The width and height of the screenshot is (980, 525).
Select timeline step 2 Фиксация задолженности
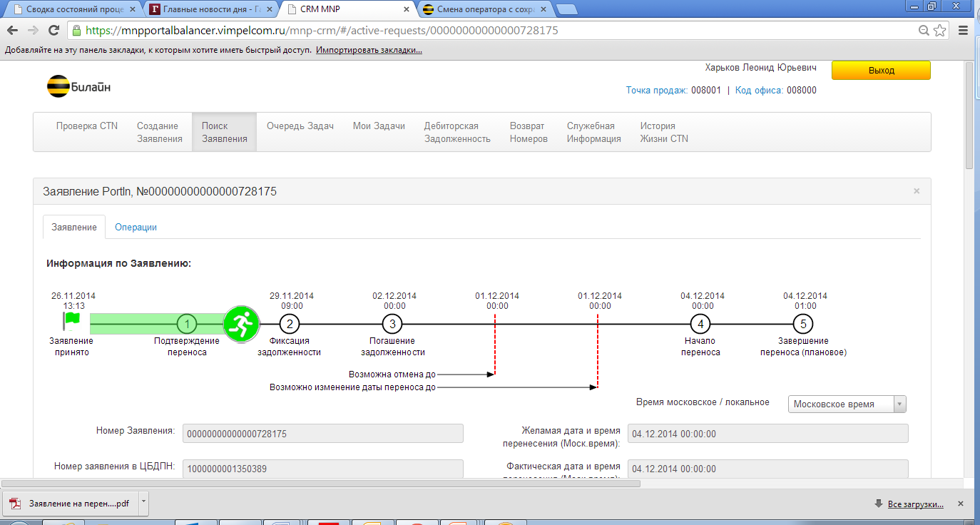[x=289, y=324]
